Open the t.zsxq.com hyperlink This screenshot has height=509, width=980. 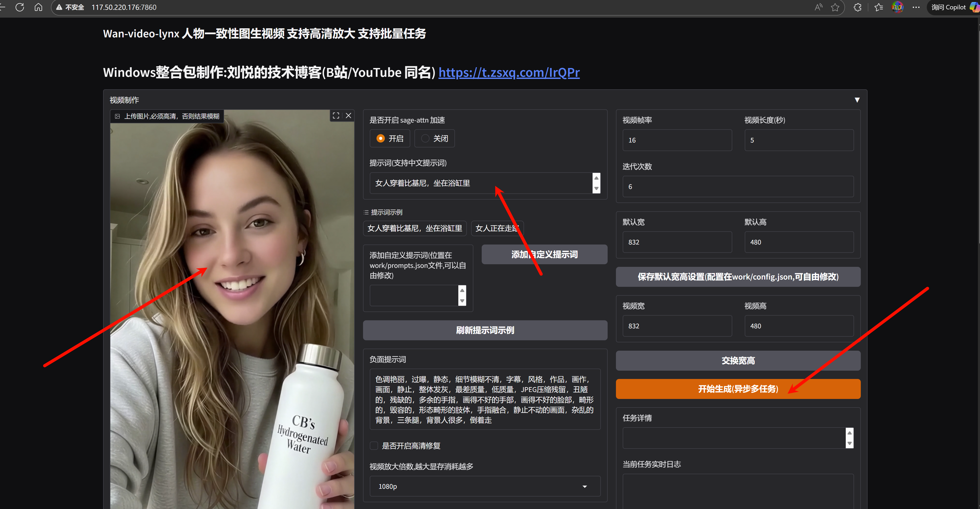coord(509,72)
